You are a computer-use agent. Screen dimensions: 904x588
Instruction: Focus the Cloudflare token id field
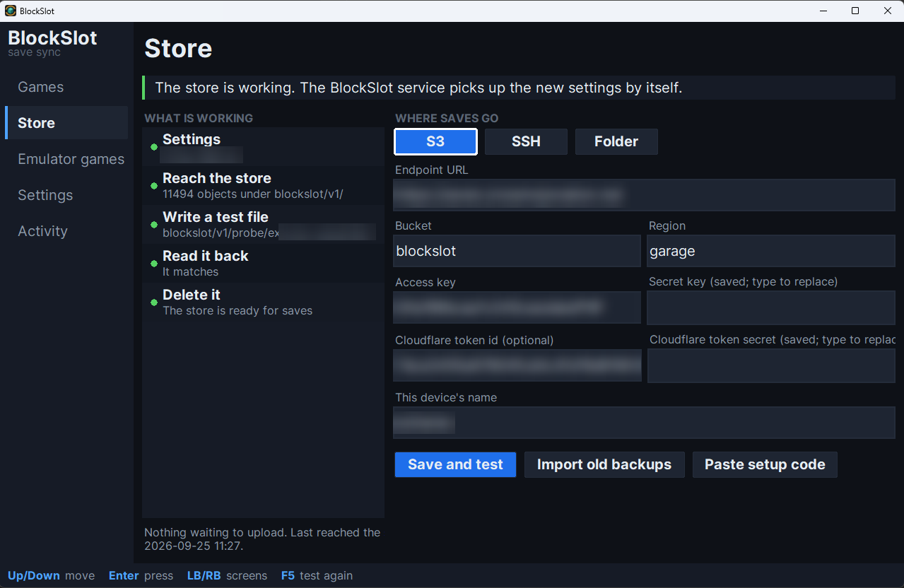tap(517, 365)
